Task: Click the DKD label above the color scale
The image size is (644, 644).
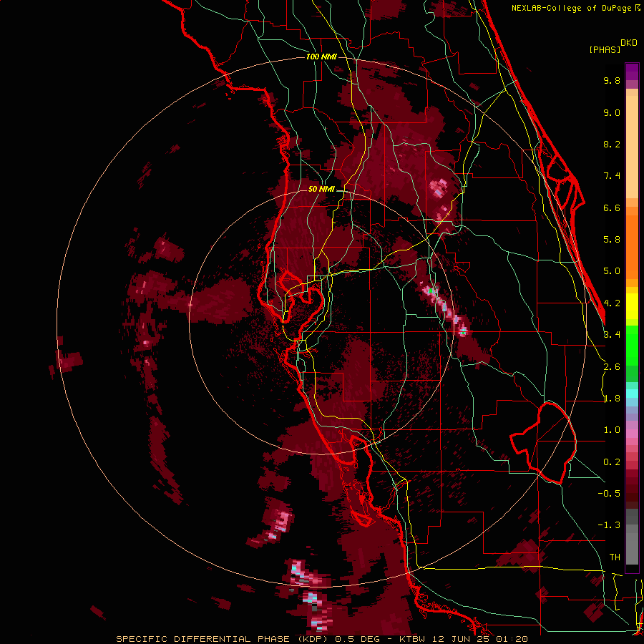Action: pyautogui.click(x=629, y=43)
